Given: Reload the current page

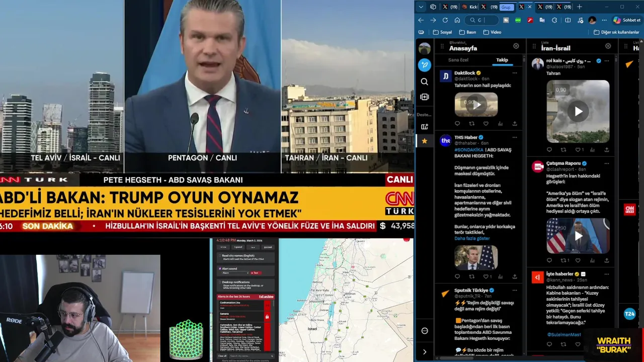Looking at the screenshot, I should pos(445,20).
